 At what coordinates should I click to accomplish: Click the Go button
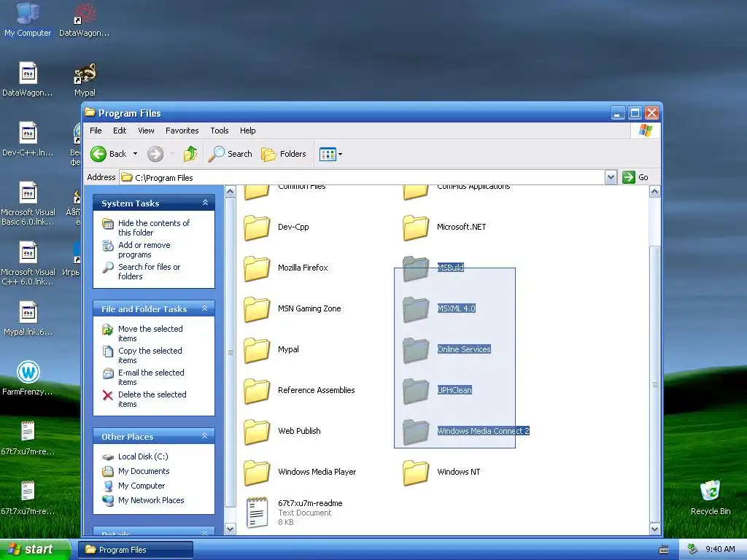[x=635, y=177]
